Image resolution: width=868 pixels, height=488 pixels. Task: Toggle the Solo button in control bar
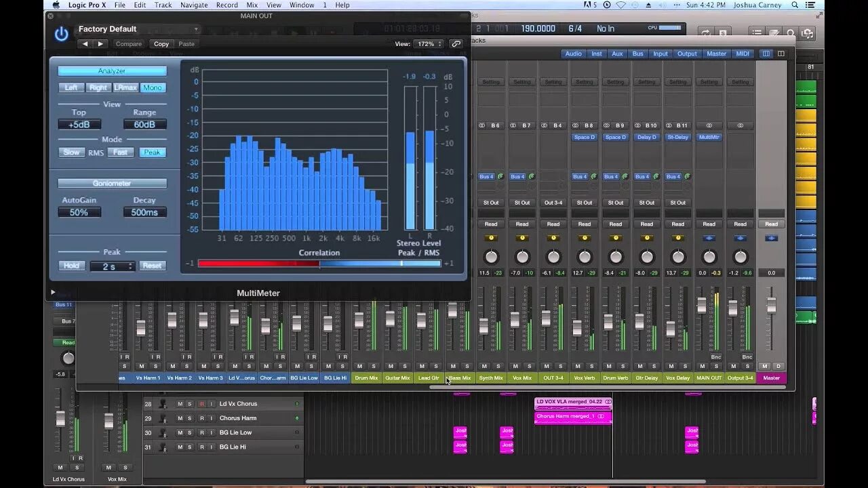pyautogui.click(x=724, y=33)
